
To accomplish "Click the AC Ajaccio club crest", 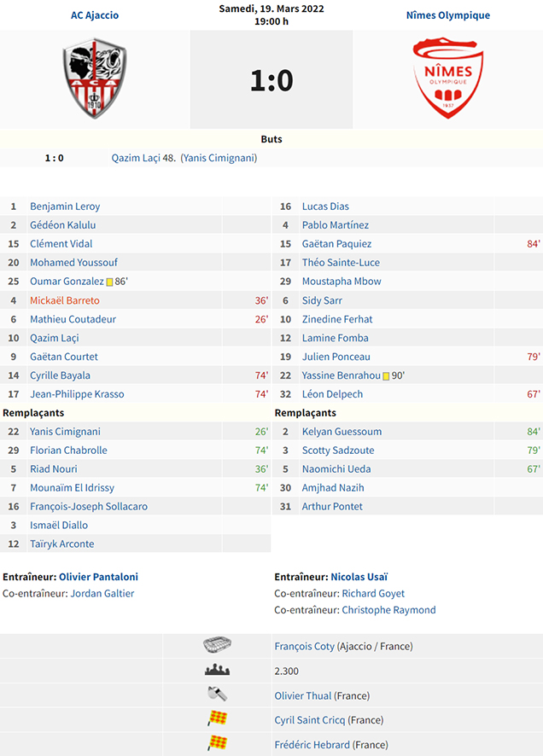I will [95, 79].
